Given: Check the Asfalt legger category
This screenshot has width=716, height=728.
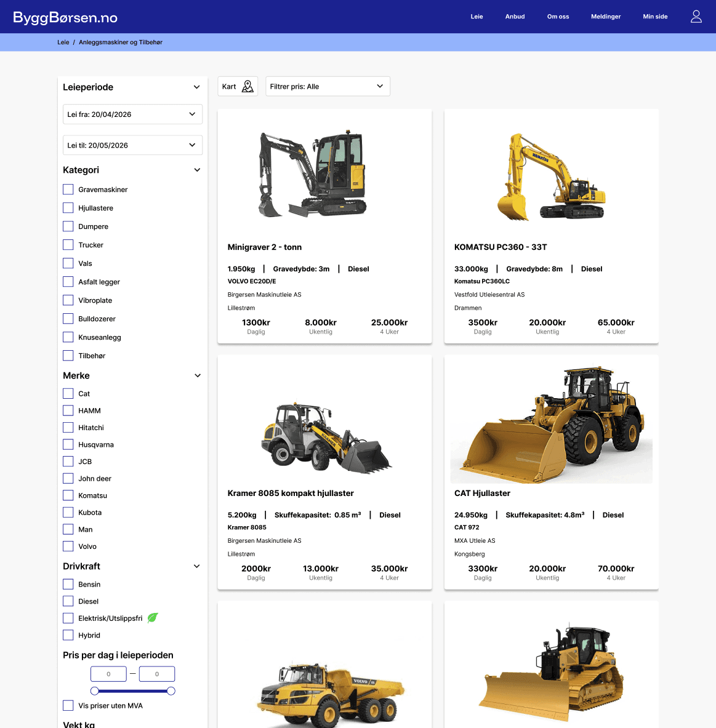Looking at the screenshot, I should 68,282.
